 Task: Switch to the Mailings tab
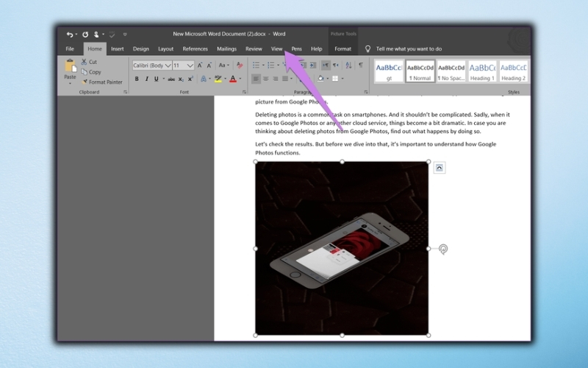[x=226, y=49]
